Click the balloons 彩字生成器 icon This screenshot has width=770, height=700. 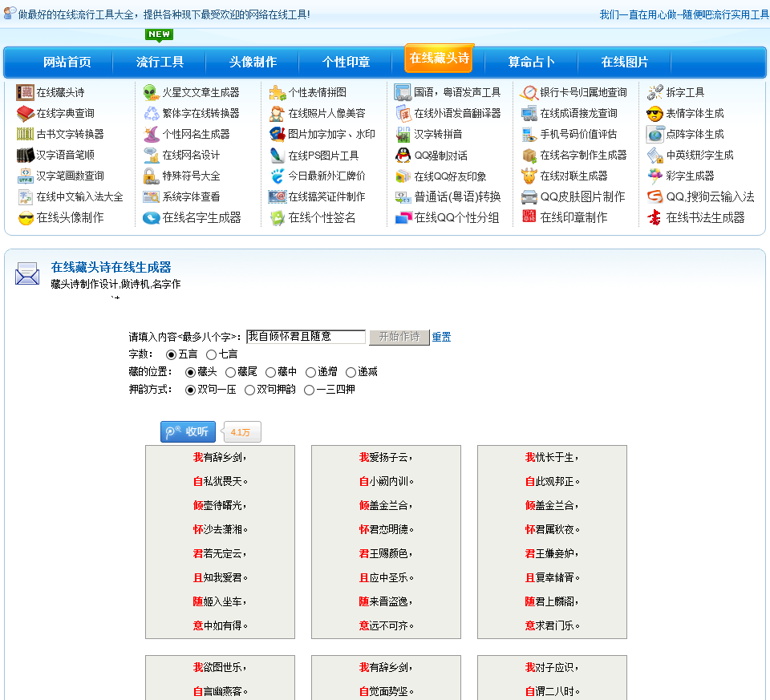pos(655,176)
